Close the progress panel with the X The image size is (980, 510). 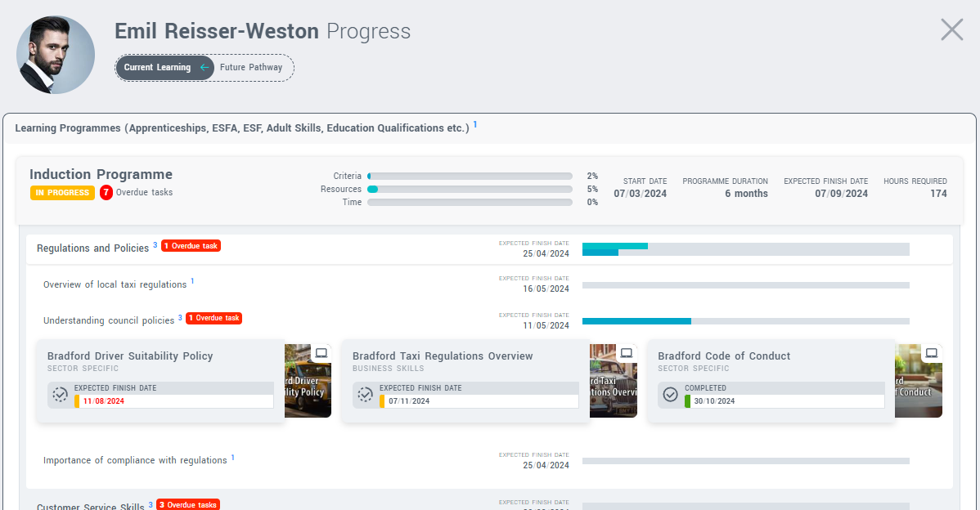click(x=952, y=29)
